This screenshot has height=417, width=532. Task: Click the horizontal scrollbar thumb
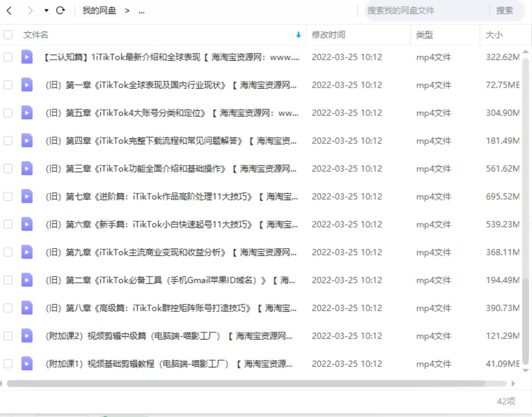(x=246, y=384)
